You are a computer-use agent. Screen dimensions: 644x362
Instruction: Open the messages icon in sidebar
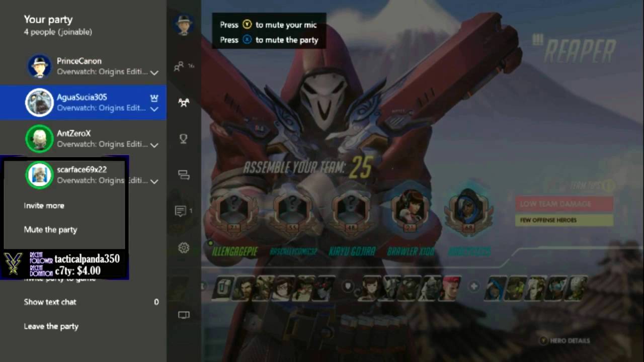tap(181, 211)
